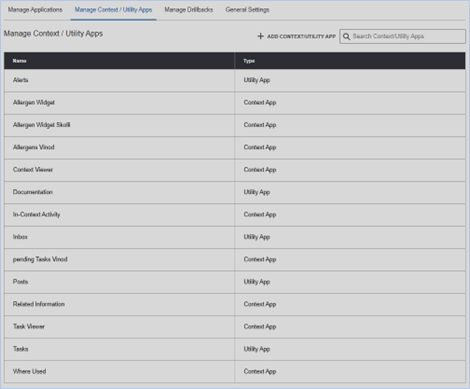Click the Context App type for Related Information

pyautogui.click(x=260, y=304)
